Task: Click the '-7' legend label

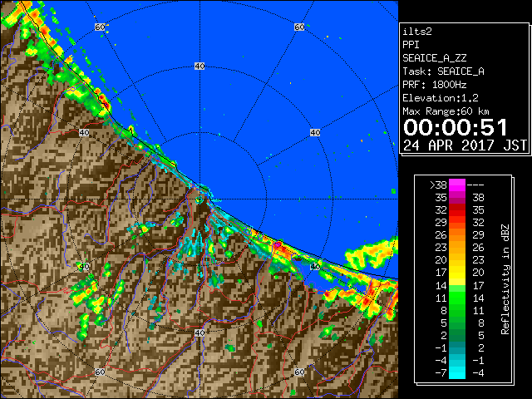Action: [x=441, y=373]
